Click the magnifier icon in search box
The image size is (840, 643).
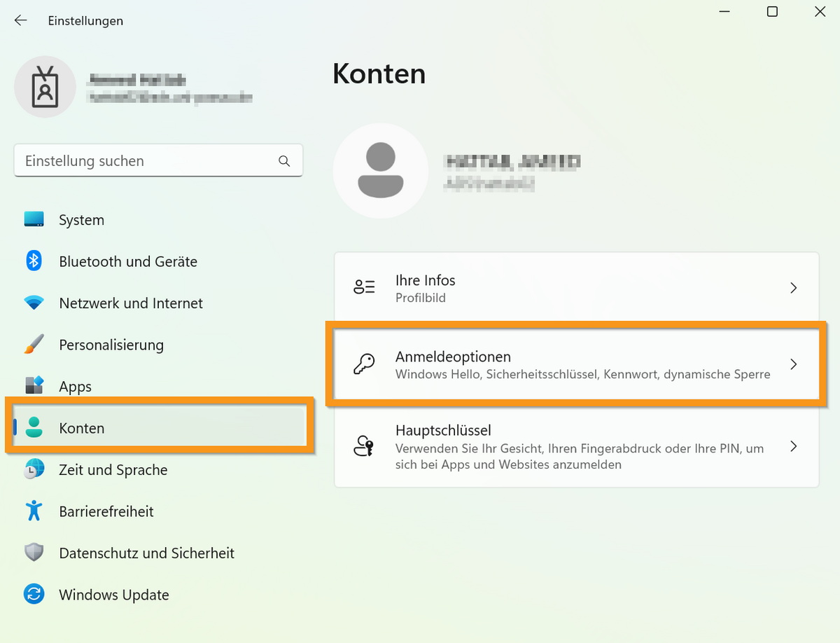[x=284, y=161]
